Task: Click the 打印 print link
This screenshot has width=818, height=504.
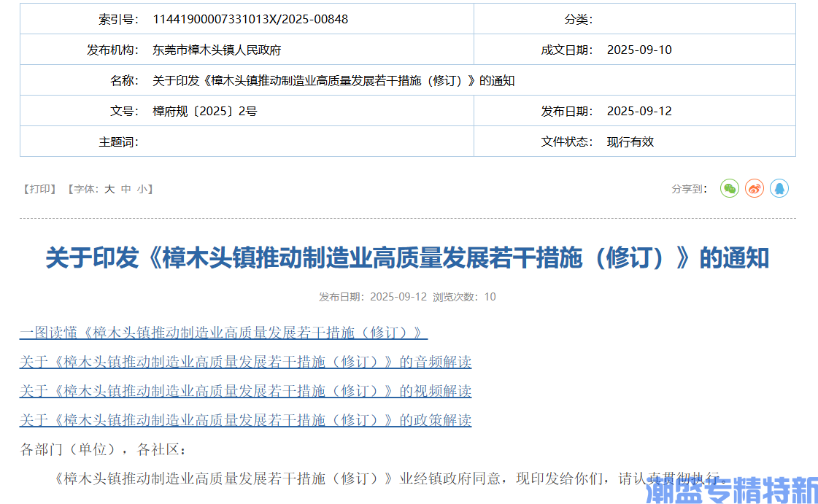Action: tap(40, 189)
